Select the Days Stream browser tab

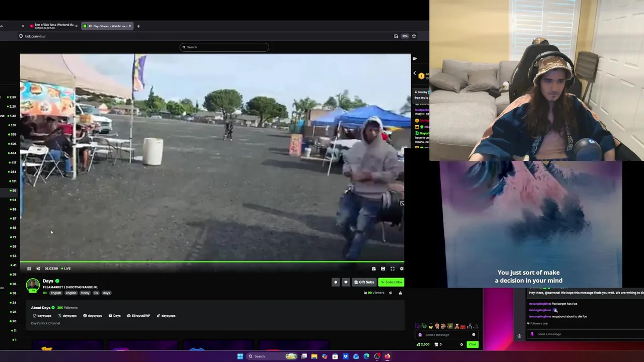tap(107, 26)
